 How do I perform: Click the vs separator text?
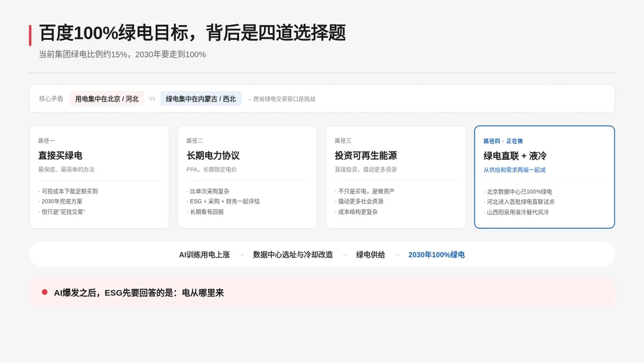pos(152,99)
